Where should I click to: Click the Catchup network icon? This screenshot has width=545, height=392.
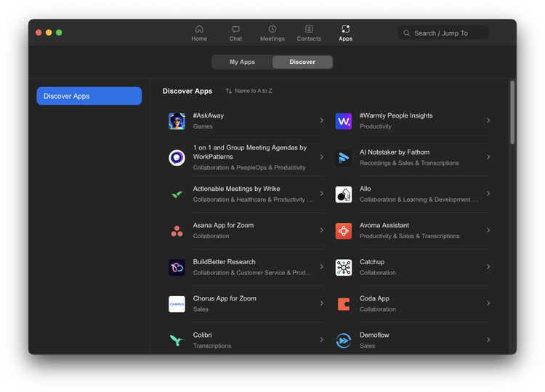tap(344, 267)
